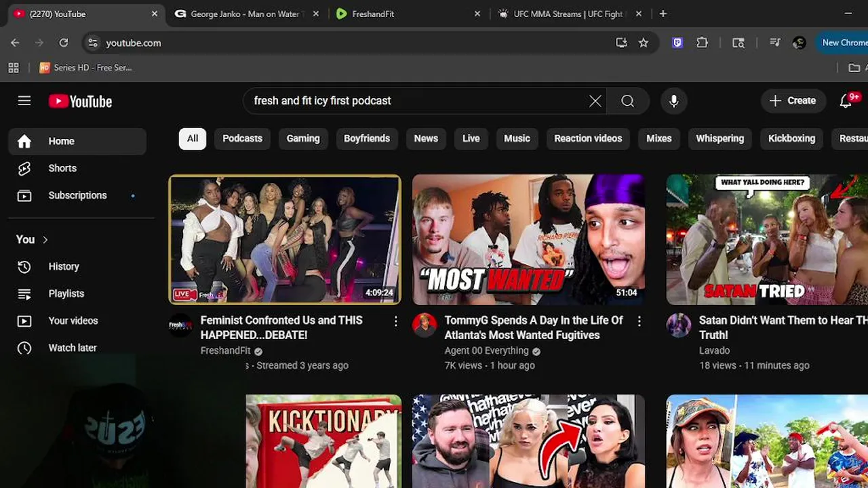Image resolution: width=868 pixels, height=488 pixels.
Task: Open the Kicktionary video thumbnail
Action: point(323,441)
